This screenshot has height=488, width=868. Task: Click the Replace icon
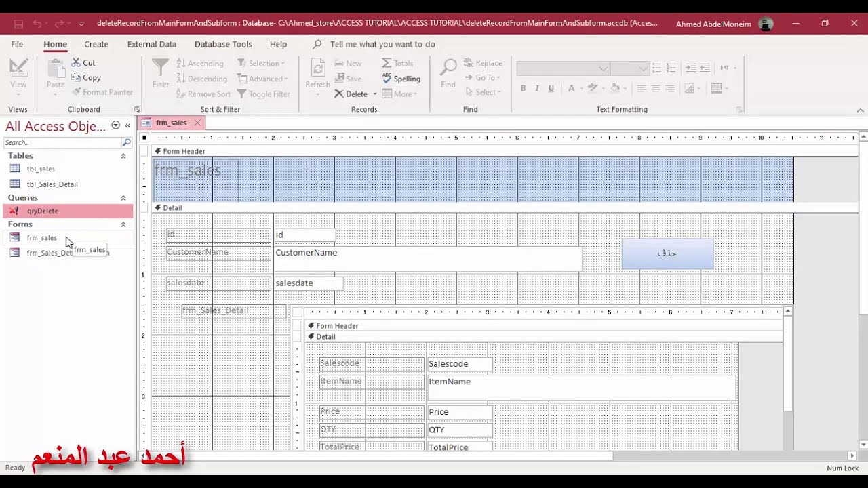(x=469, y=63)
